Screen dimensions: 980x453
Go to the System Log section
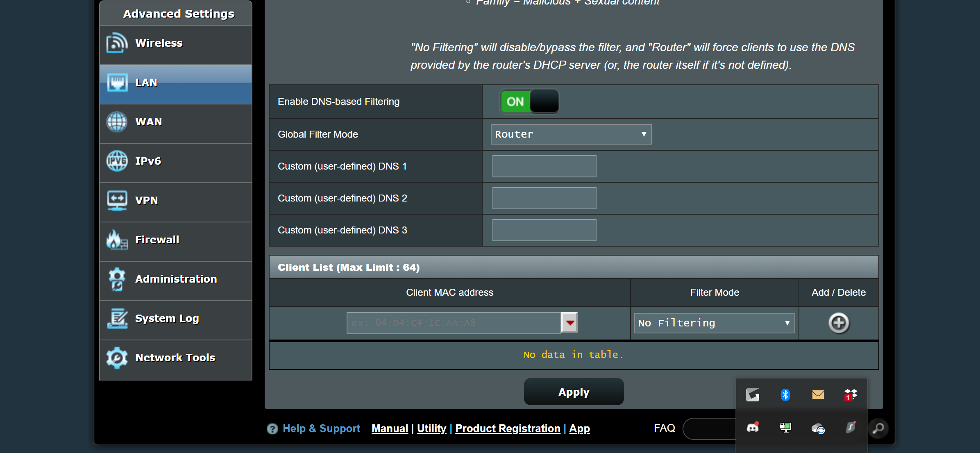click(167, 319)
